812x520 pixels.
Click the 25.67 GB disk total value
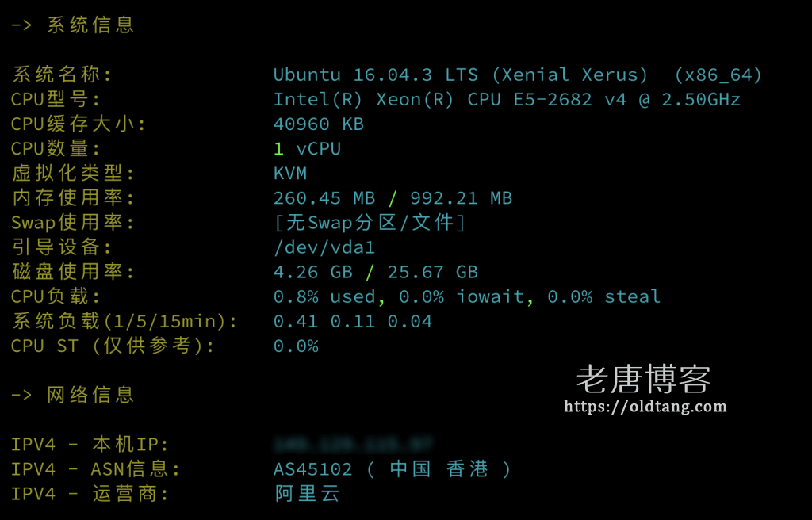coord(432,272)
